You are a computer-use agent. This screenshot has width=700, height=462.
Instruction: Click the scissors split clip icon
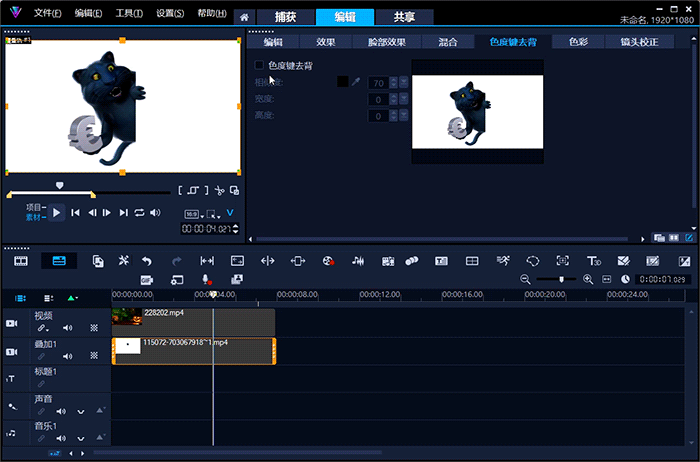point(217,190)
